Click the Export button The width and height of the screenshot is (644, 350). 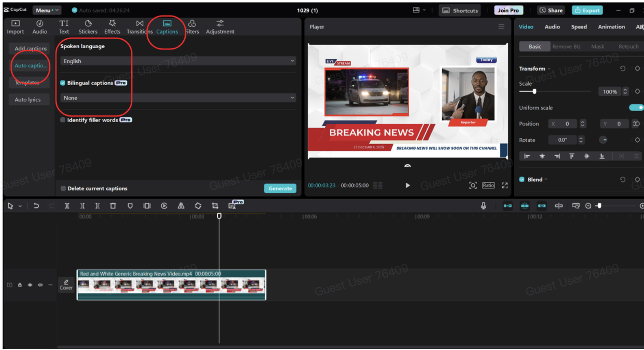587,10
